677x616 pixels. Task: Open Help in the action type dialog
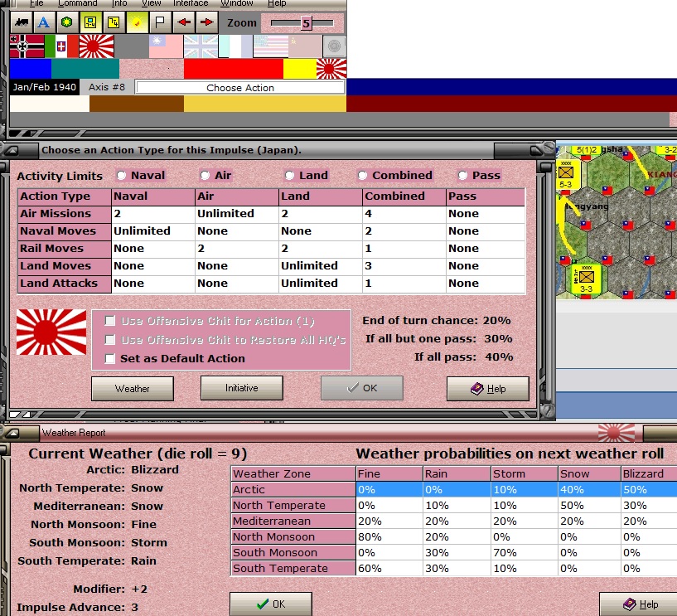coord(488,389)
